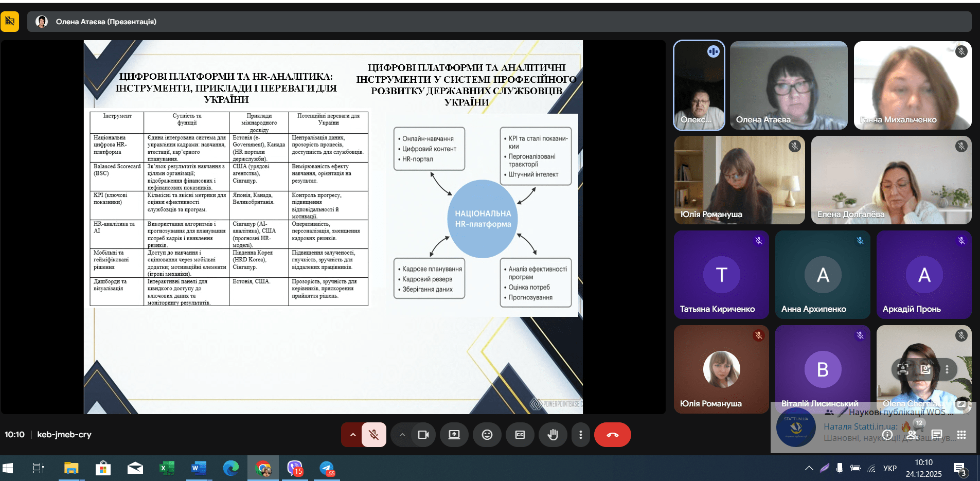The width and height of the screenshot is (980, 481).
Task: Click the backgrounds and effects icon on self tile
Action: 925,369
